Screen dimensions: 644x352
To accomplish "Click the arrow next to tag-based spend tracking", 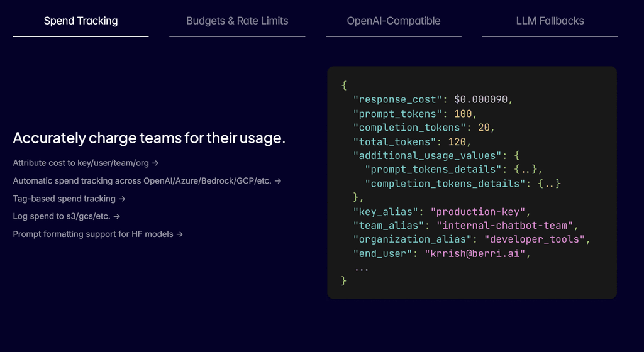I will point(122,199).
